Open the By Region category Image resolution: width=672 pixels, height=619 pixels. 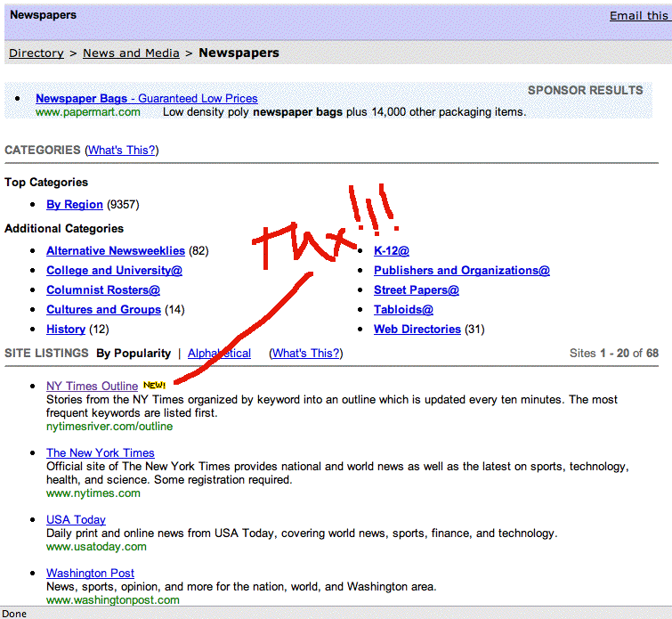pyautogui.click(x=75, y=205)
